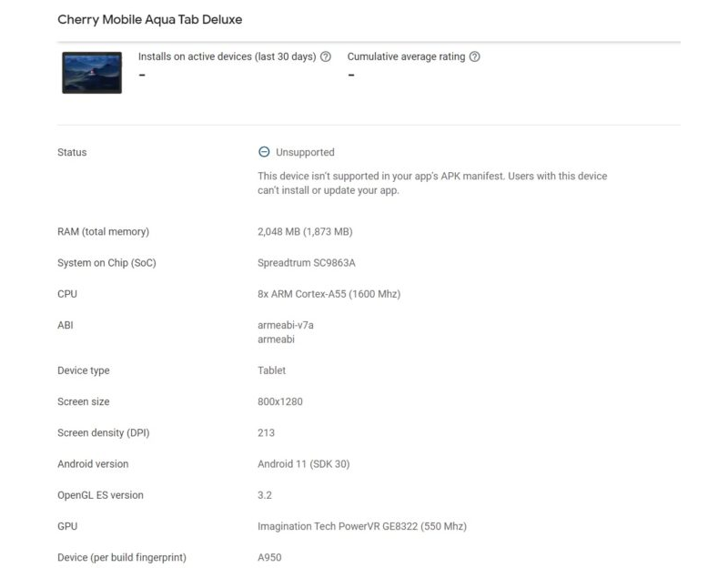
Task: Select the System on Chip row label
Action: 111,262
